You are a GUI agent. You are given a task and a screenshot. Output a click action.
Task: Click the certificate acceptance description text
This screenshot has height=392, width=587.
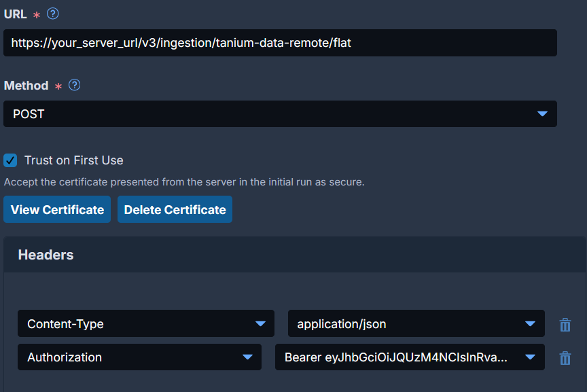point(184,182)
